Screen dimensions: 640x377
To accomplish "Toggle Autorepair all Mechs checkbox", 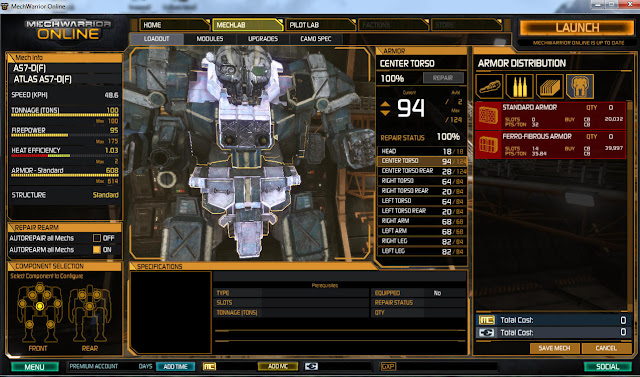I will point(97,238).
